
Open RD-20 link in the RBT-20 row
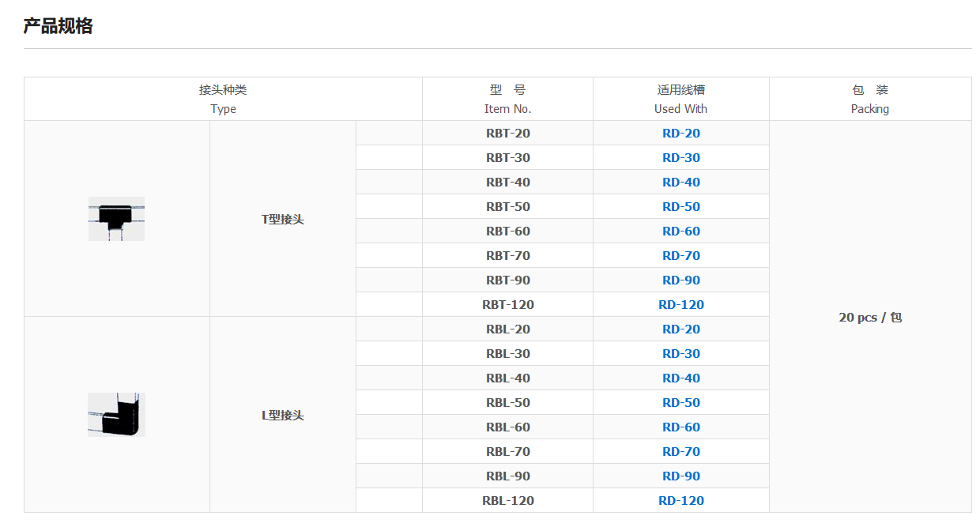tap(681, 134)
